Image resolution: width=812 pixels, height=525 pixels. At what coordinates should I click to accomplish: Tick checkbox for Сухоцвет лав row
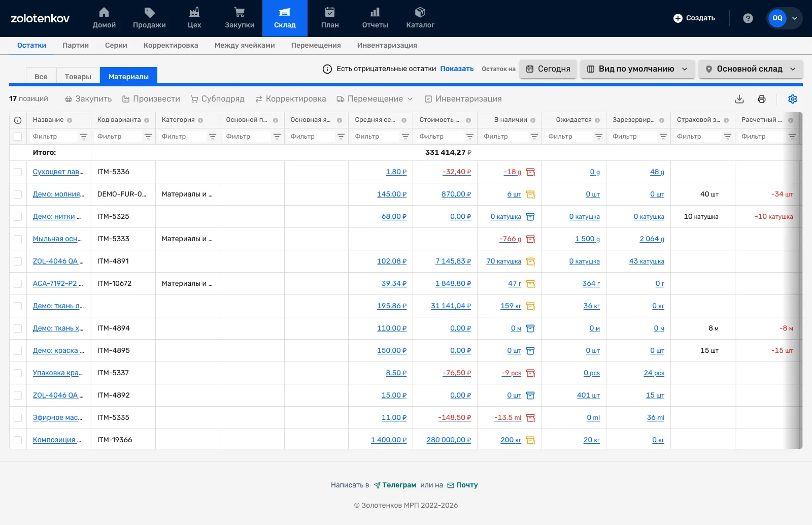click(x=18, y=172)
